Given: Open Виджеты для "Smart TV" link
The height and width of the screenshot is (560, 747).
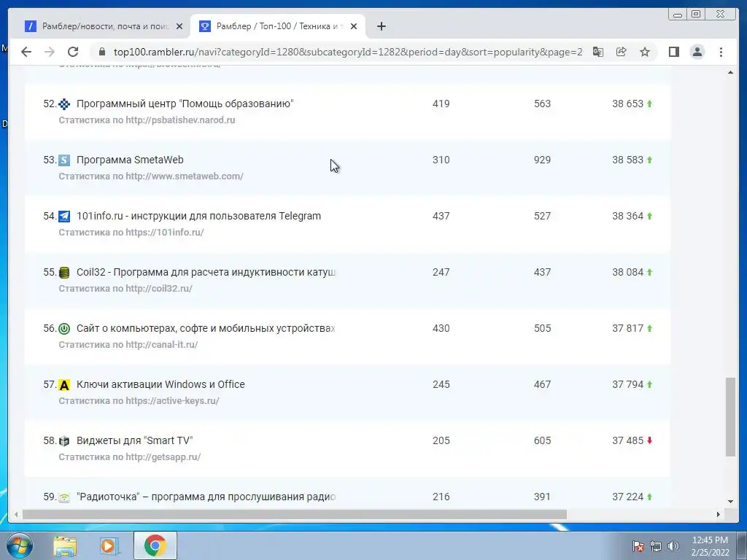Looking at the screenshot, I should (135, 441).
